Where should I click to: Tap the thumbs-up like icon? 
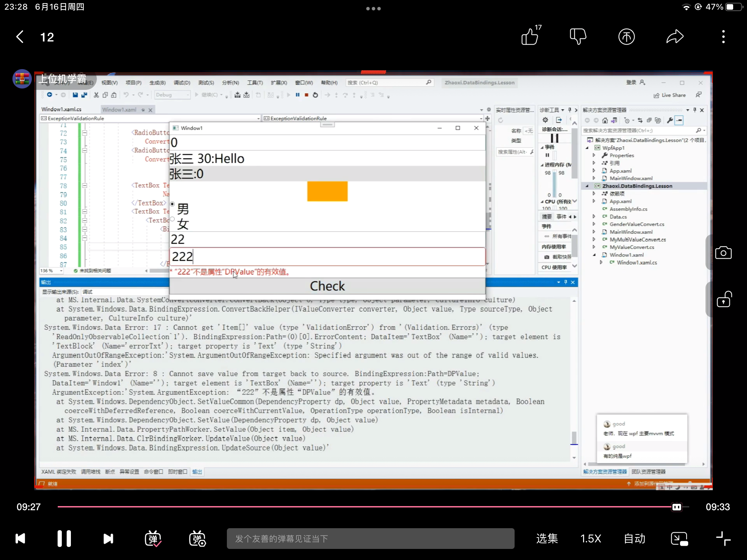point(530,37)
